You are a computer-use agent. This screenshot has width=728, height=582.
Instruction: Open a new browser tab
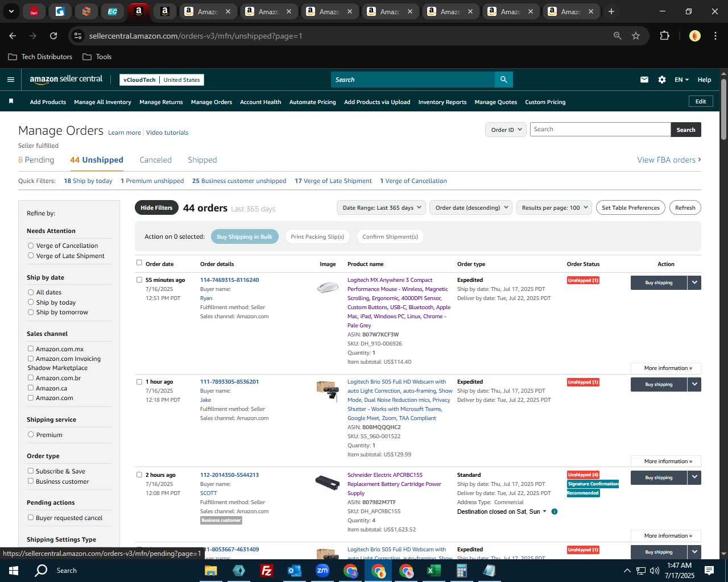point(611,11)
